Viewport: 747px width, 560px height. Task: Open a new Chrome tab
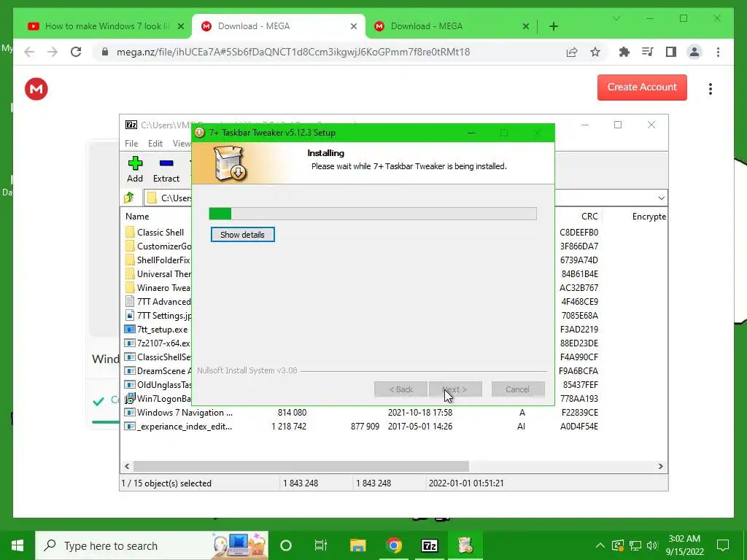(x=554, y=27)
